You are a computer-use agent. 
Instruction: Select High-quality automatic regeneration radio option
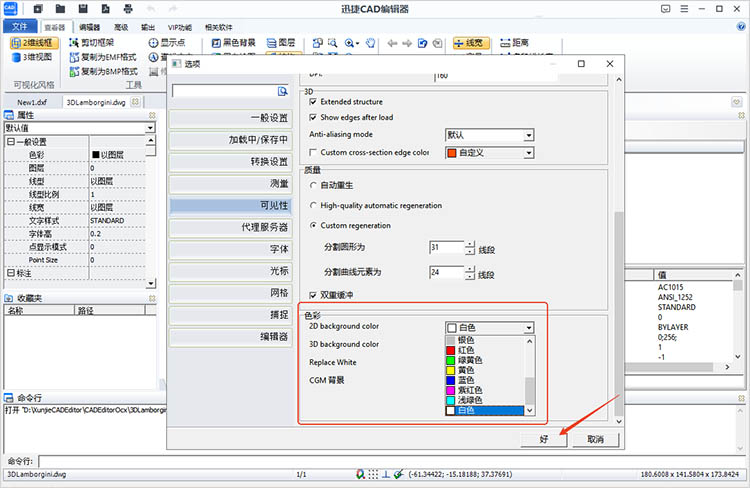(313, 206)
